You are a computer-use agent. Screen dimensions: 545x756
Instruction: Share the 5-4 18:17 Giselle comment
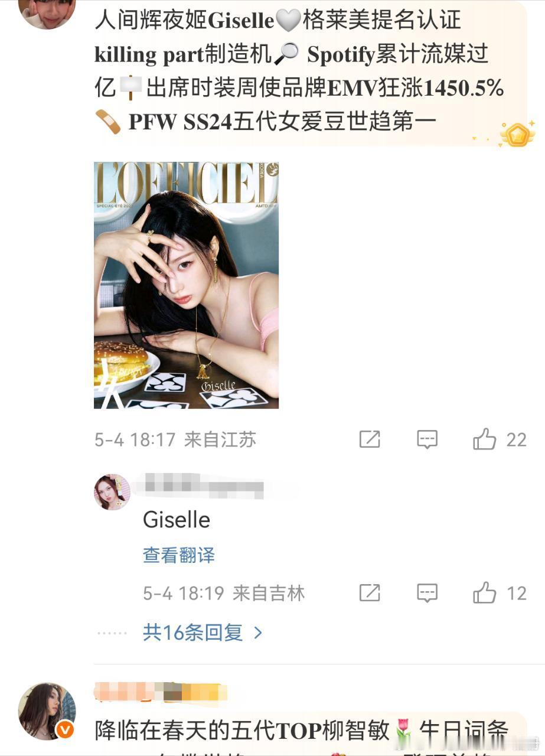(370, 439)
